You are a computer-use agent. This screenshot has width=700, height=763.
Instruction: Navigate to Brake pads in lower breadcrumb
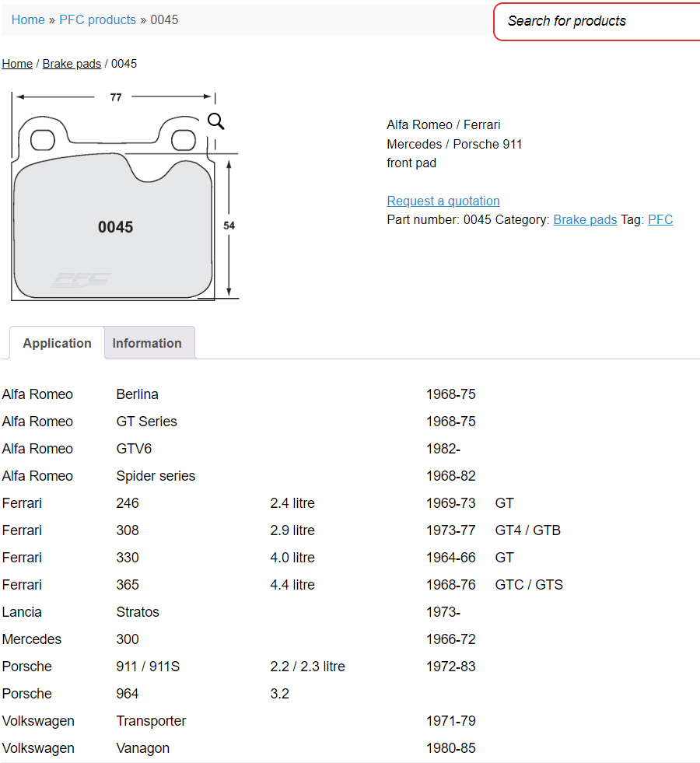pyautogui.click(x=72, y=64)
